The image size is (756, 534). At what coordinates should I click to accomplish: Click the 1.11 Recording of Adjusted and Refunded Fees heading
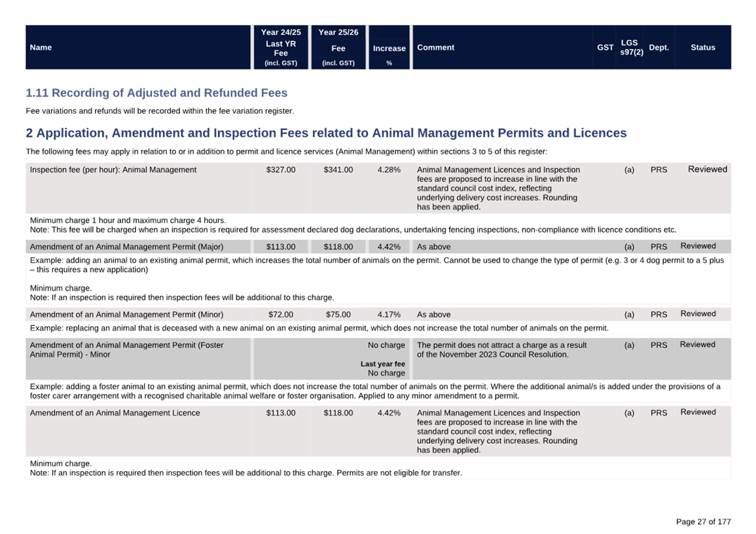pyautogui.click(x=156, y=93)
